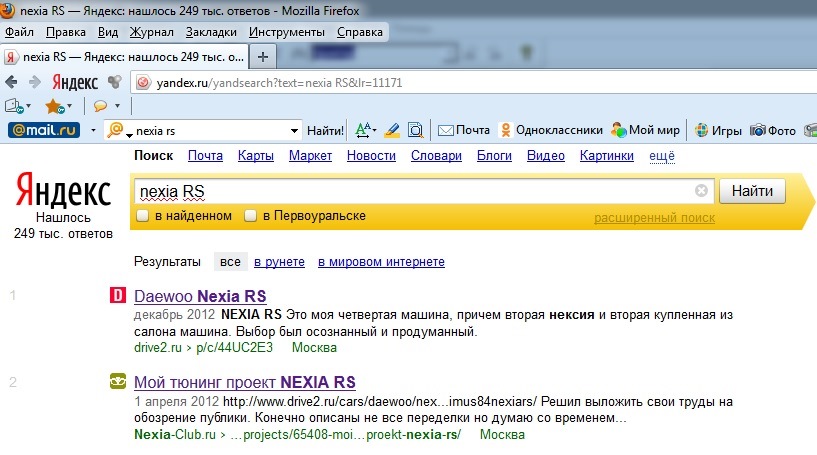The height and width of the screenshot is (455, 817).
Task: Expand the font size AA dropdown arrow
Action: point(375,130)
